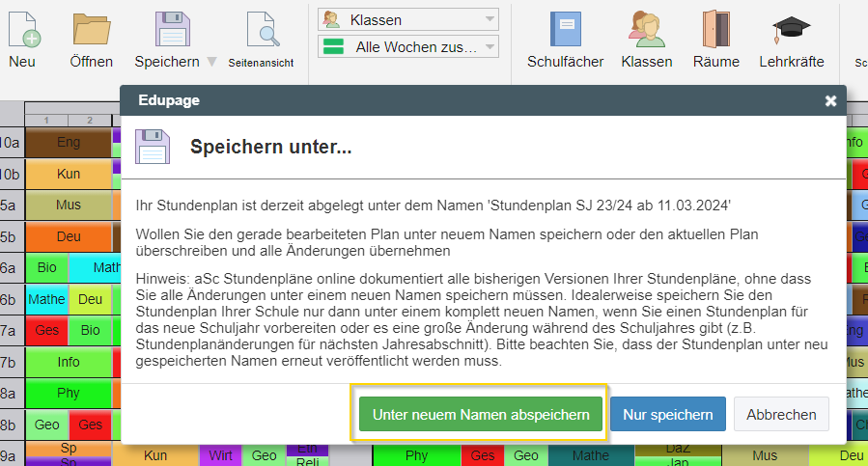Open Klassen people icon in toolbar

(646, 29)
